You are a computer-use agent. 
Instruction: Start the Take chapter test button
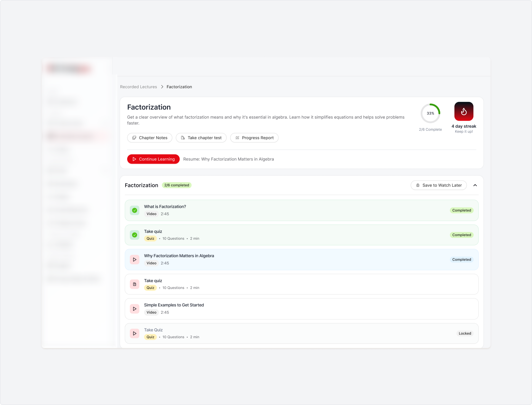click(201, 138)
